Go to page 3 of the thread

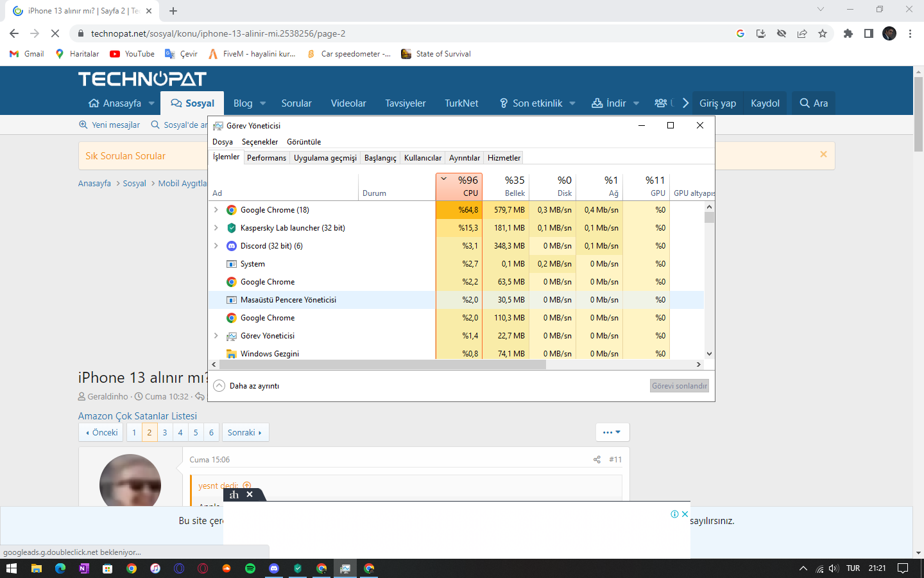click(165, 432)
